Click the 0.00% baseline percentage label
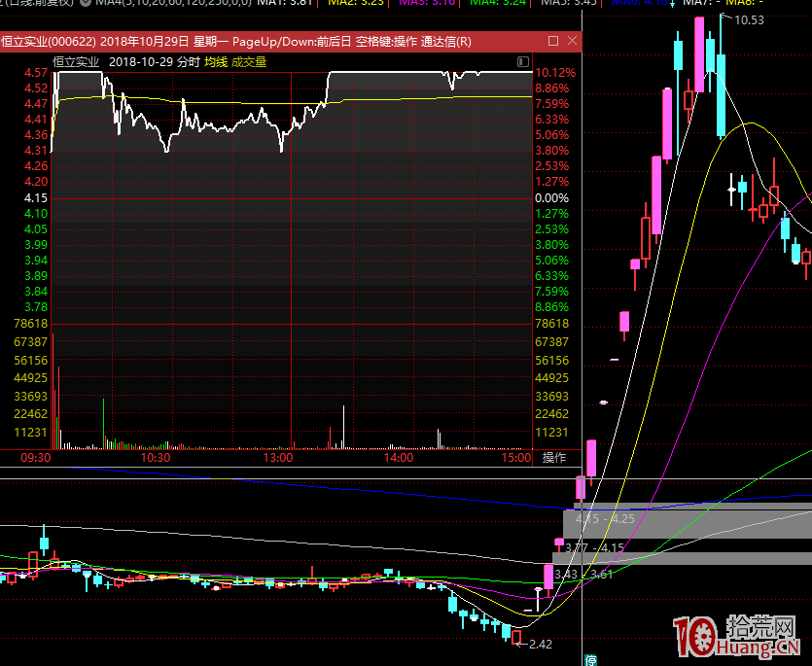Image resolution: width=812 pixels, height=666 pixels. [552, 198]
